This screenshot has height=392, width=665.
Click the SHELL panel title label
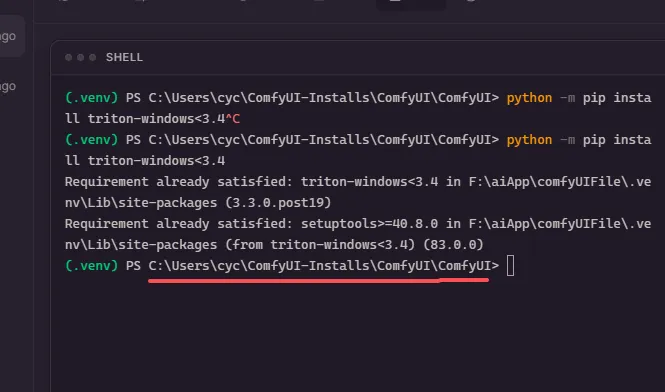pos(124,57)
